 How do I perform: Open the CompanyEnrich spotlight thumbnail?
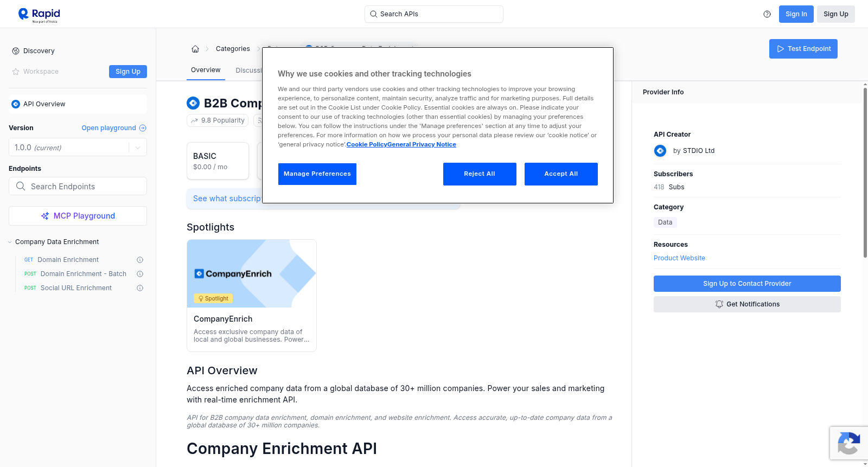252,274
